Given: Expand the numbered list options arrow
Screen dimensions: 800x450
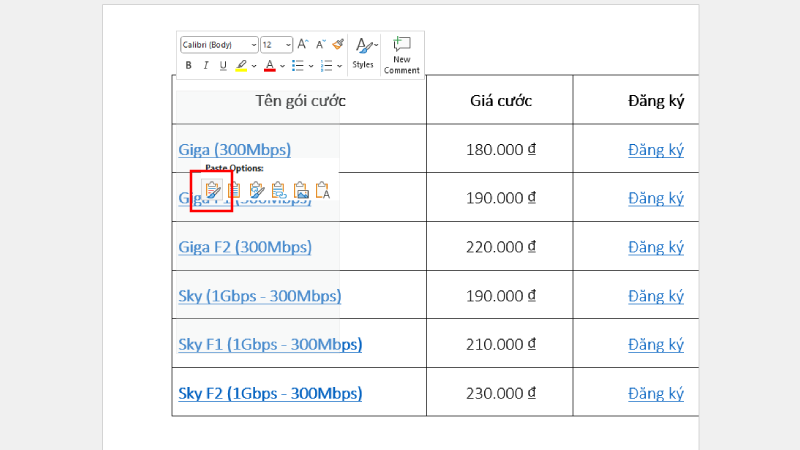Looking at the screenshot, I should (x=339, y=66).
